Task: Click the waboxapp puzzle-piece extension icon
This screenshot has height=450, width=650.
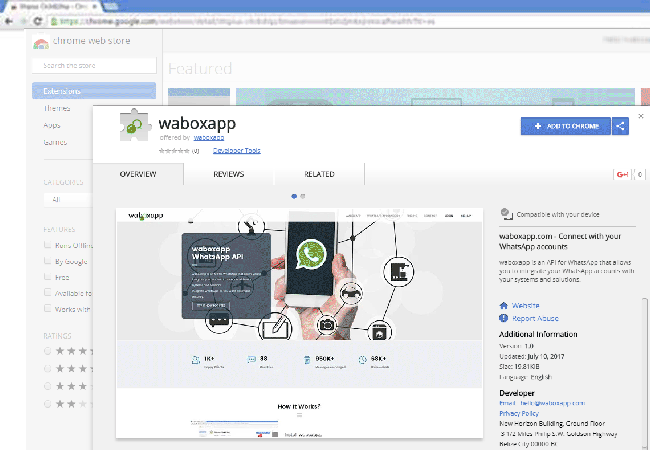Action: [x=134, y=125]
